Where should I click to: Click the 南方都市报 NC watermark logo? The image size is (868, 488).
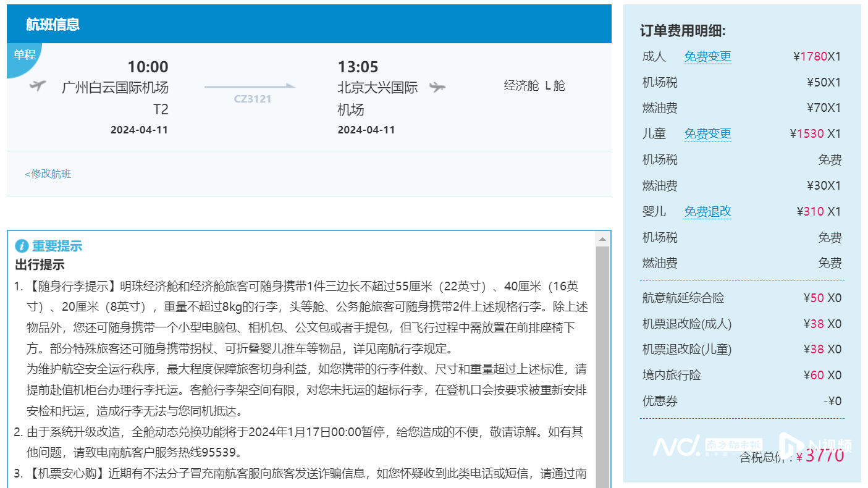tap(707, 445)
